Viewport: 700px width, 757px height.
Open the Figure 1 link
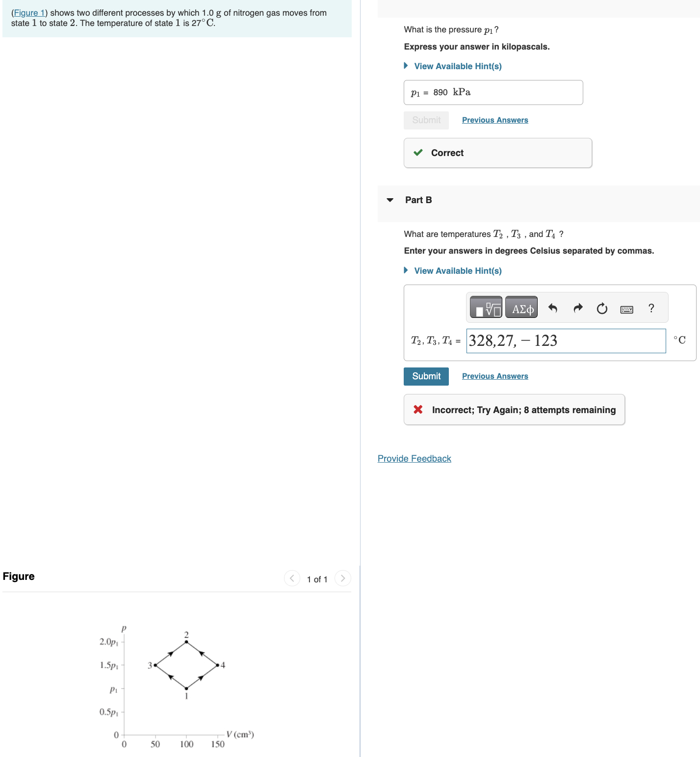tap(29, 12)
